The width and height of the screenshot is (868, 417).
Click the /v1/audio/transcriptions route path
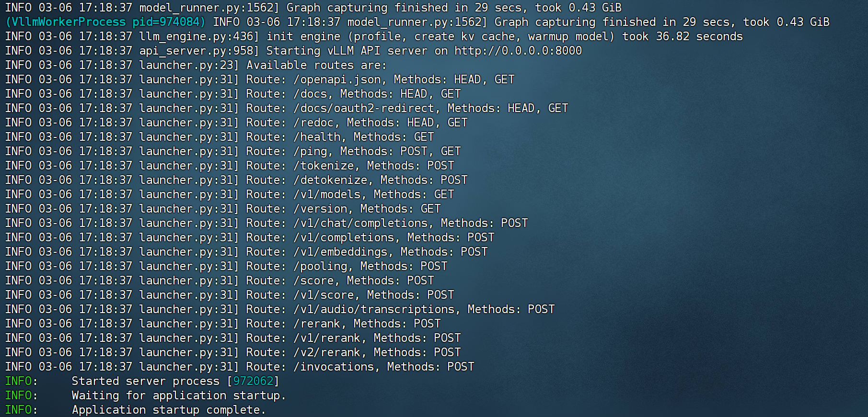(x=374, y=309)
